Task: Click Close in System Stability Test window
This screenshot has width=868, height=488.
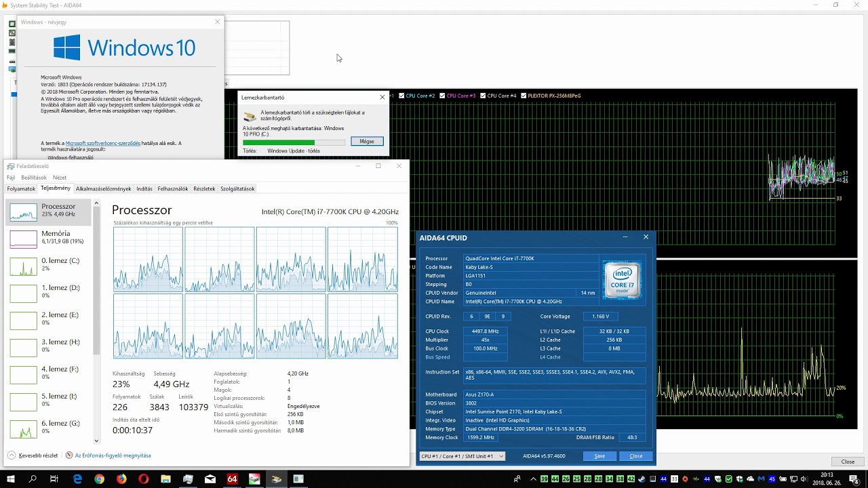Action: (848, 462)
